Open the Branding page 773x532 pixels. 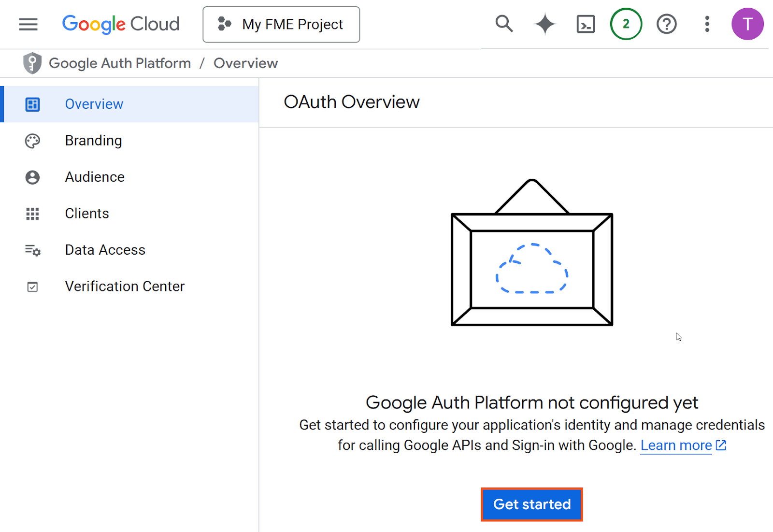129,141
